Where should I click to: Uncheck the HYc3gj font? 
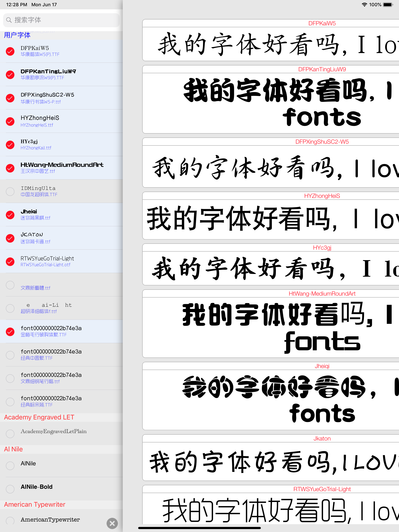click(10, 144)
